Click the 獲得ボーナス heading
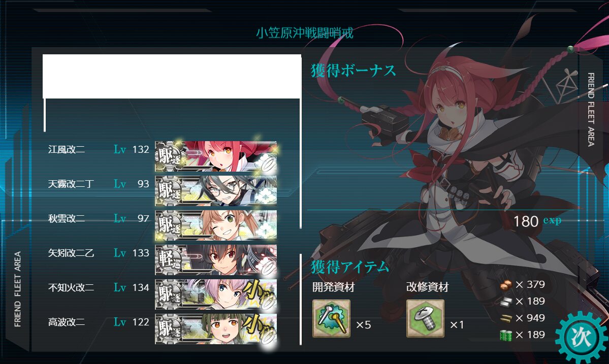Viewport: 609px width, 364px height. pyautogui.click(x=354, y=71)
